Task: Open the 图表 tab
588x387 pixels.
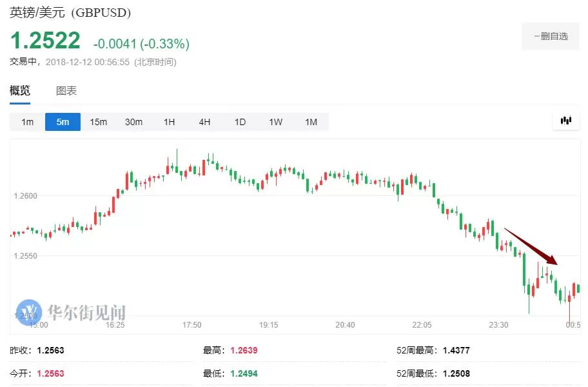Action: tap(66, 91)
